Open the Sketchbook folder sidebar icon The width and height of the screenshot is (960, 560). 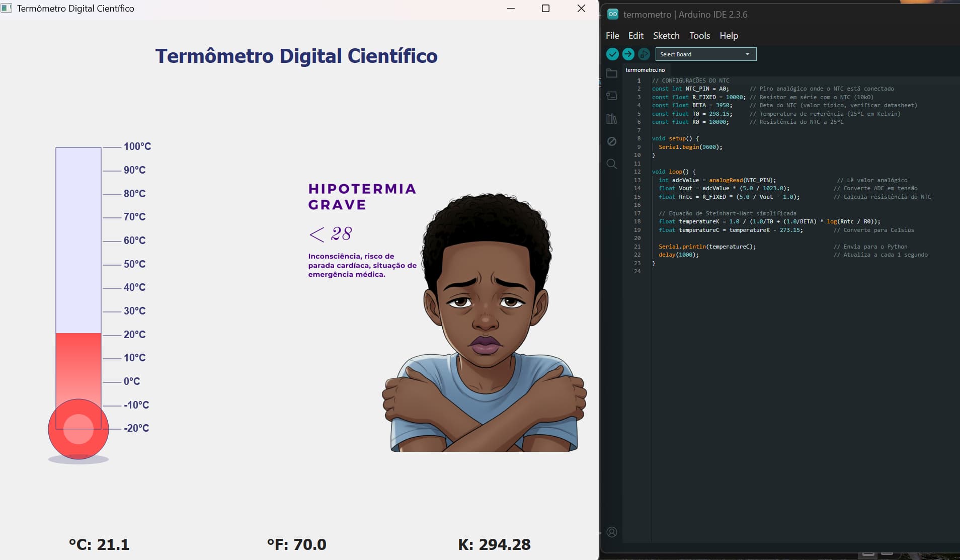click(612, 73)
